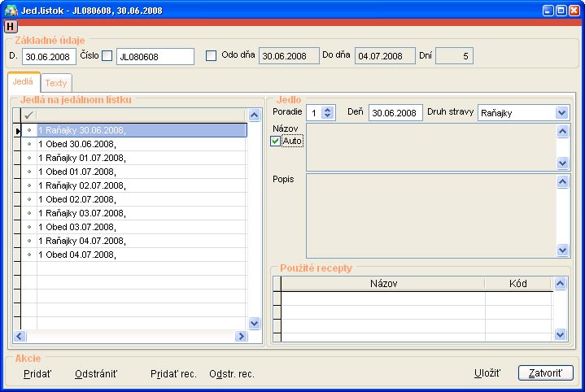Open the Druh stravy dropdown
This screenshot has width=585, height=392.
coord(561,113)
